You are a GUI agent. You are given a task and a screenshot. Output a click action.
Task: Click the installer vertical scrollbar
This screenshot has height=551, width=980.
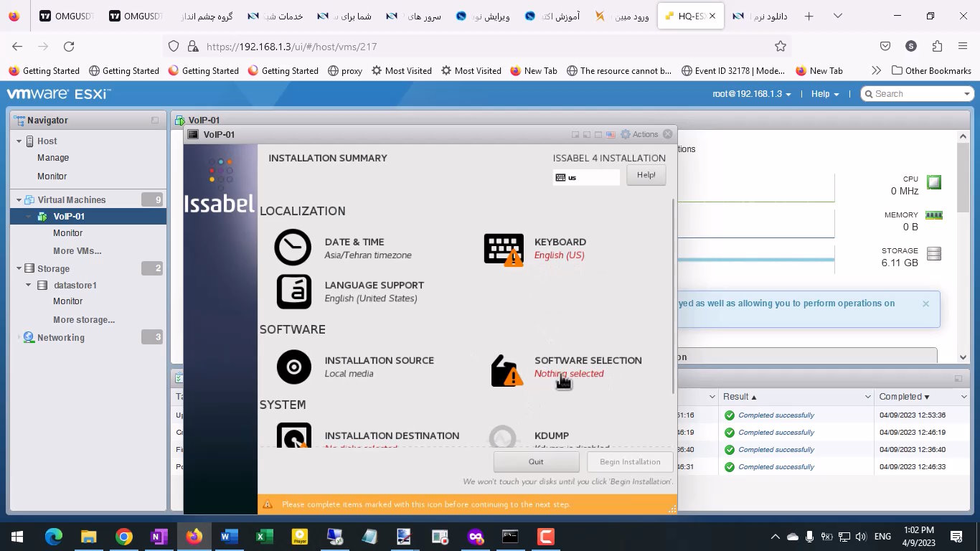(673, 296)
